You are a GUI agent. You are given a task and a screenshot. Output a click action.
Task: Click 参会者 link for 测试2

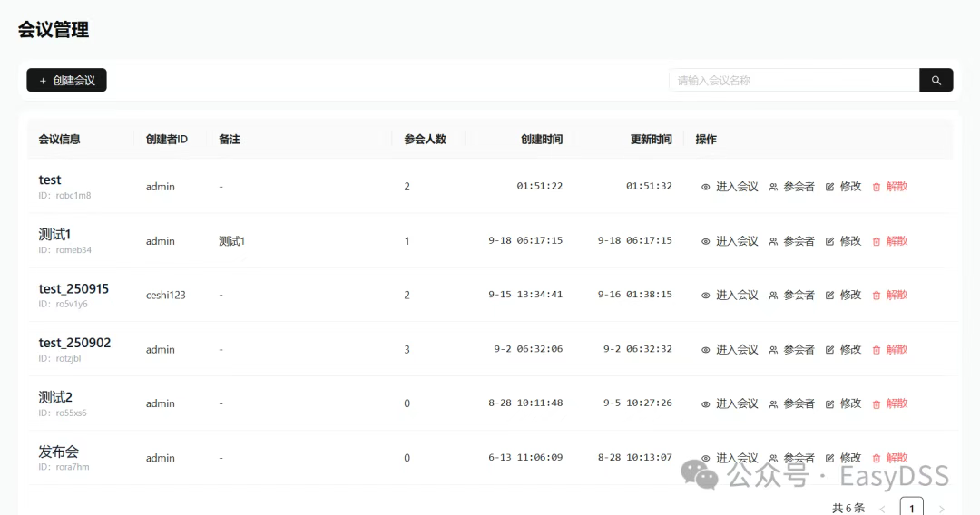click(x=799, y=403)
